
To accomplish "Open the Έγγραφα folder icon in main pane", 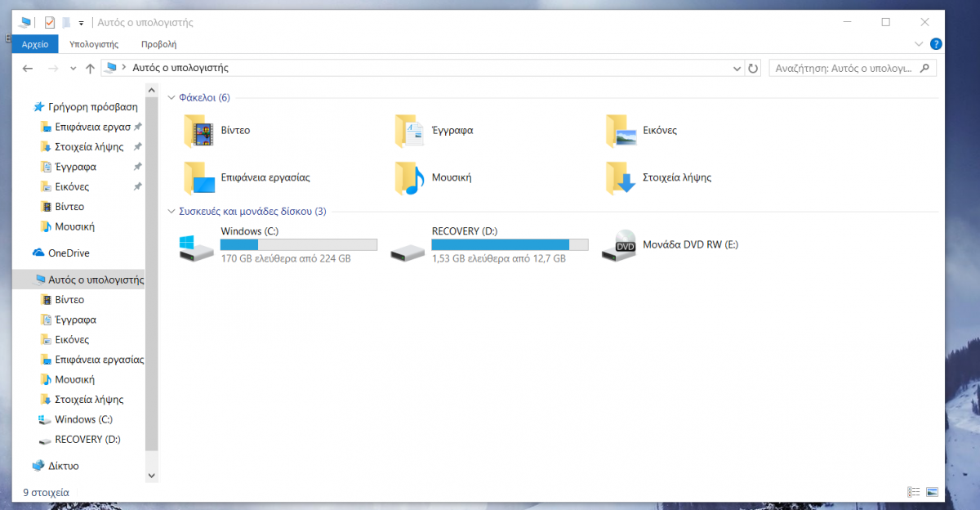I will 410,131.
